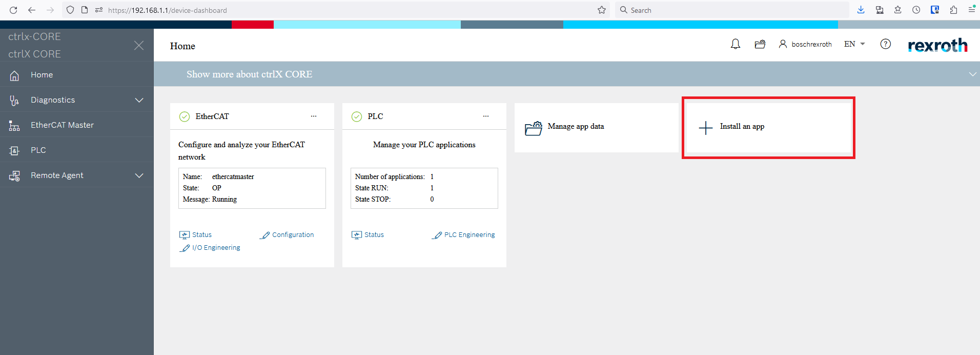980x355 pixels.
Task: Click the boschrexroth user account icon
Action: point(783,44)
